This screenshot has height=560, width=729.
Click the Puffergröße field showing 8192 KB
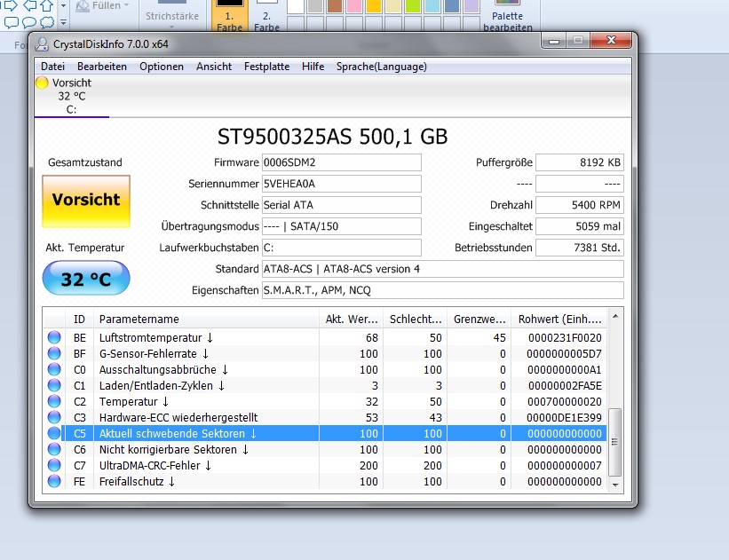point(579,162)
